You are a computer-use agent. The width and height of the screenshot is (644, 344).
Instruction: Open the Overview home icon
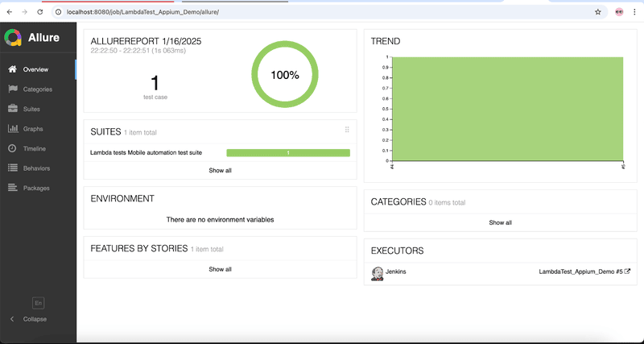pyautogui.click(x=13, y=69)
